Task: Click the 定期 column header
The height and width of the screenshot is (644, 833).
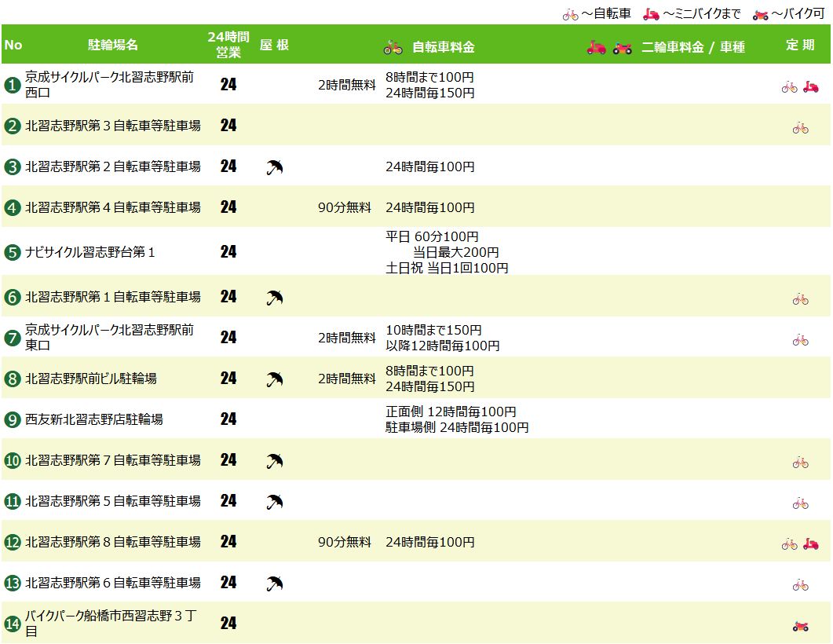Action: point(800,45)
